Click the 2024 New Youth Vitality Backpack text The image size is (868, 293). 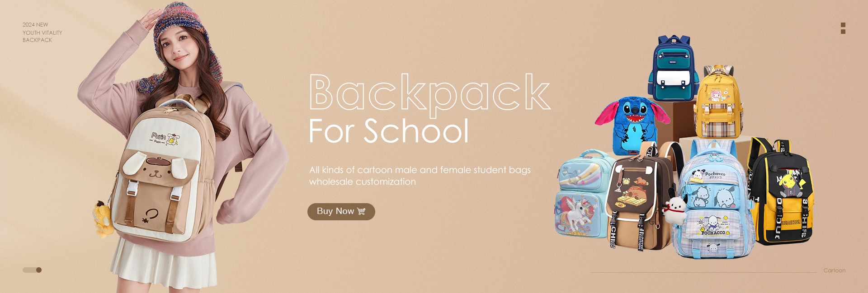pyautogui.click(x=42, y=32)
